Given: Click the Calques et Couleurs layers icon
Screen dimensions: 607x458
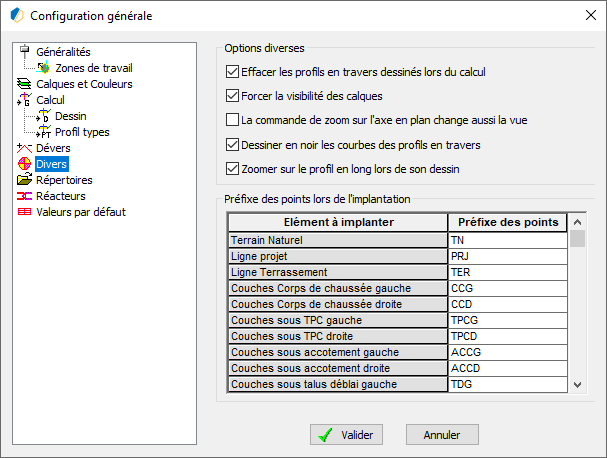Looking at the screenshot, I should [x=24, y=84].
